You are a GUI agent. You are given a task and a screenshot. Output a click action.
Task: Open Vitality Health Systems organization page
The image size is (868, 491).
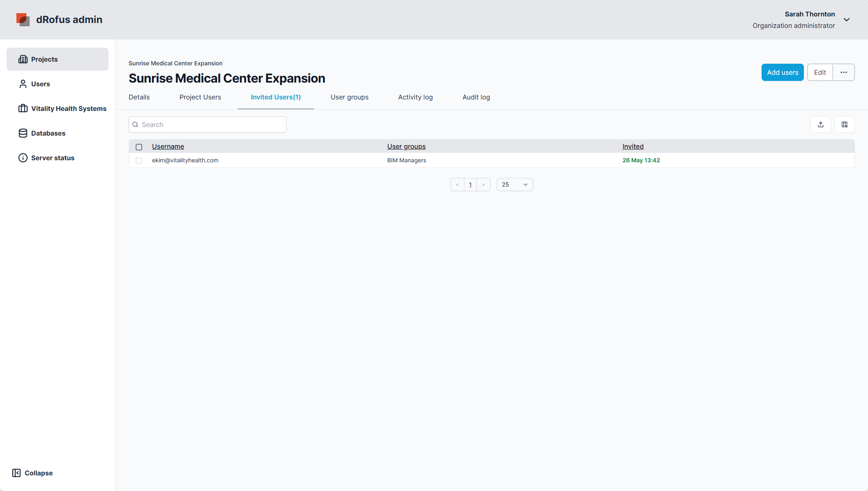[x=58, y=108]
